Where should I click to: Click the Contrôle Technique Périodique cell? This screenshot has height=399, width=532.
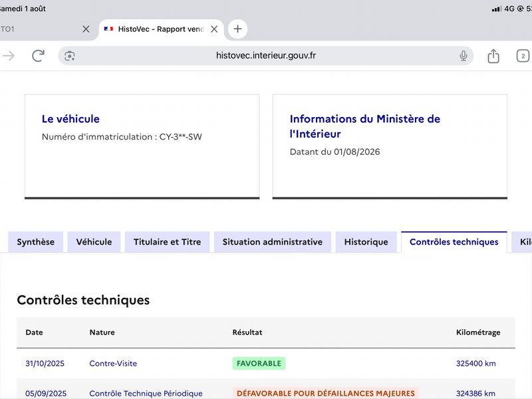pyautogui.click(x=146, y=393)
